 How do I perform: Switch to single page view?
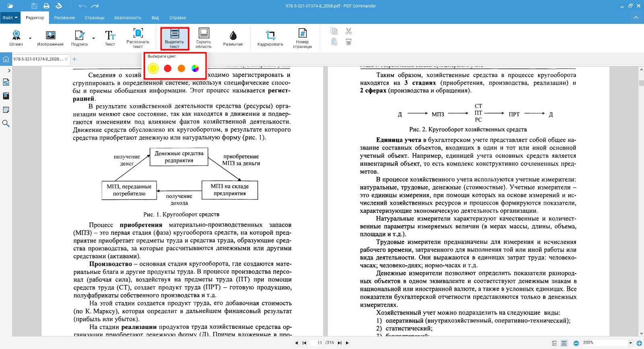(x=554, y=343)
